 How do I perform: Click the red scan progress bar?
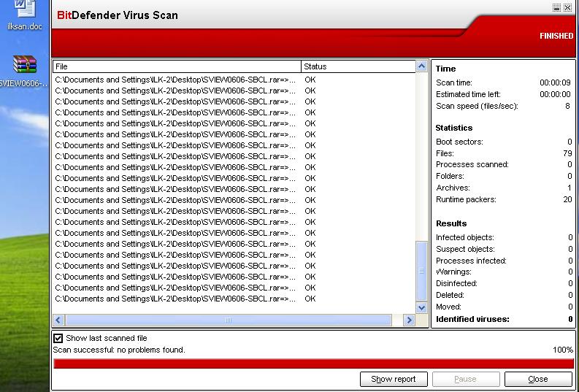pos(313,364)
